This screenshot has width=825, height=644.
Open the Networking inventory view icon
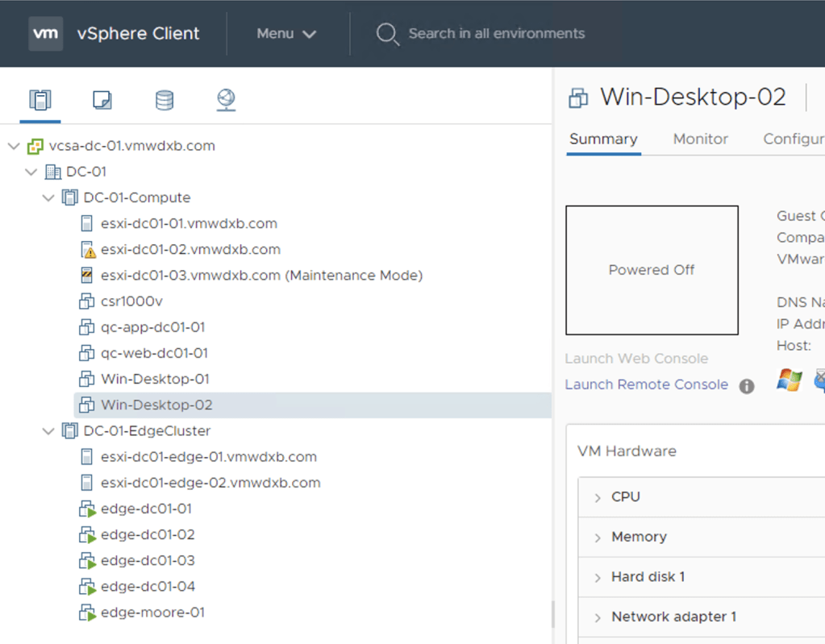click(x=226, y=100)
